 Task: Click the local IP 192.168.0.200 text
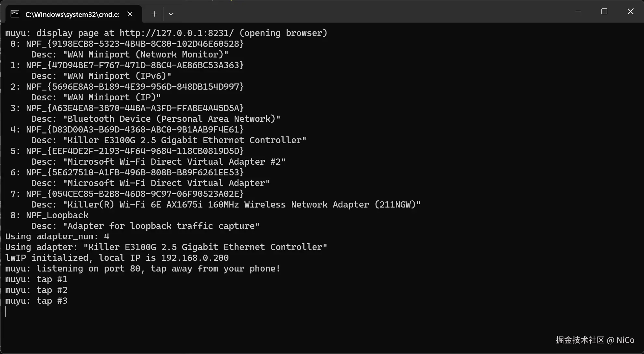coord(195,258)
